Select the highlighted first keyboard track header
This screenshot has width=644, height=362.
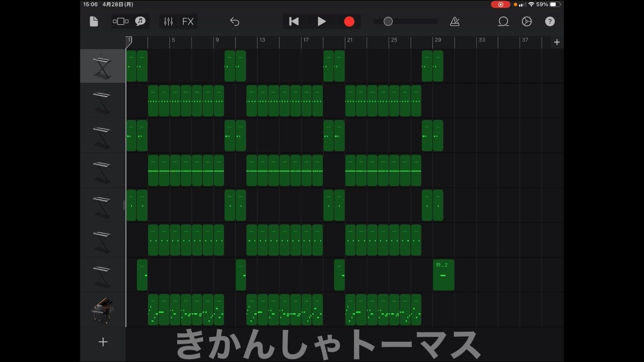[102, 66]
